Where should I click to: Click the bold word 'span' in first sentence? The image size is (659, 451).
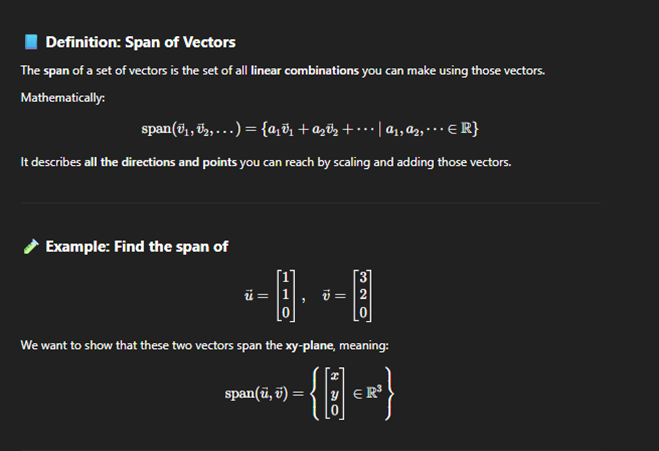point(56,71)
